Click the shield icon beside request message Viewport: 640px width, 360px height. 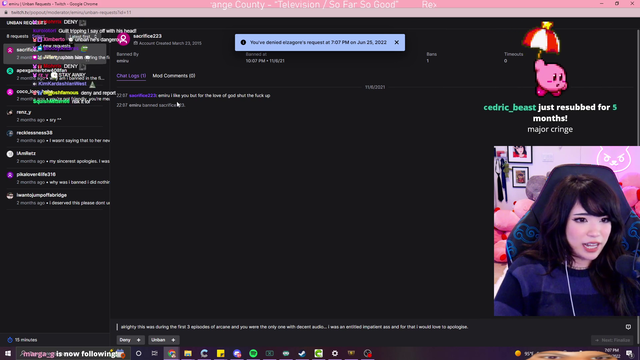[628, 327]
